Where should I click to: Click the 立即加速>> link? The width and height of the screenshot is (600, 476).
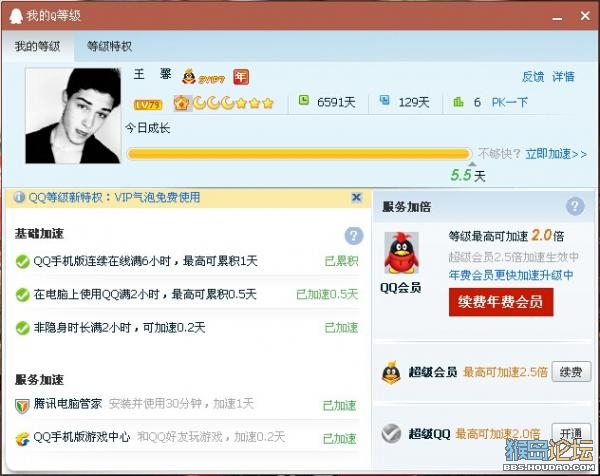click(x=556, y=154)
